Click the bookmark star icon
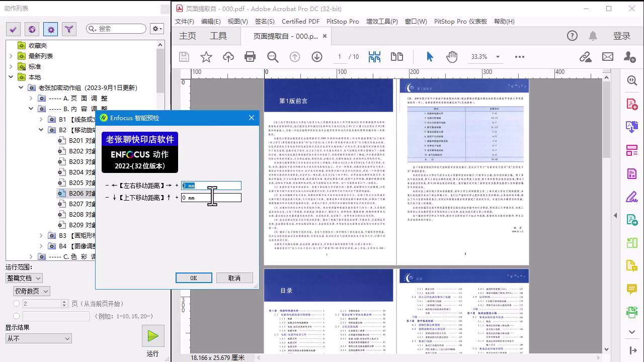644x362 pixels. (206, 57)
